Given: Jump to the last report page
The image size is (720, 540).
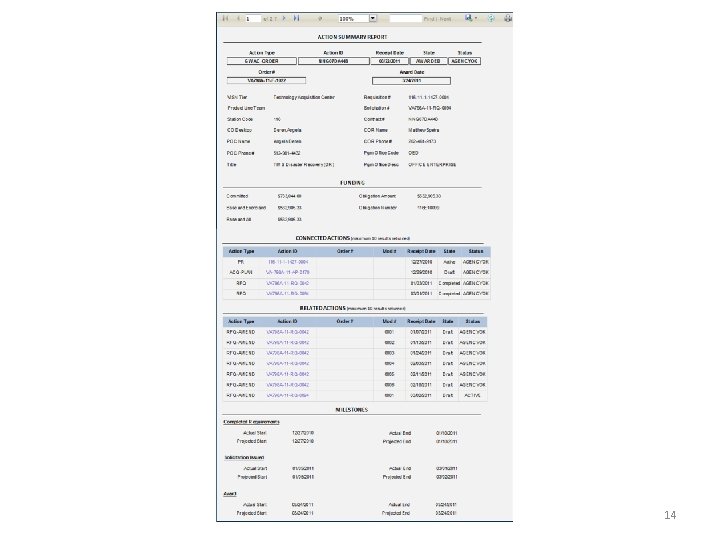Looking at the screenshot, I should click(297, 18).
